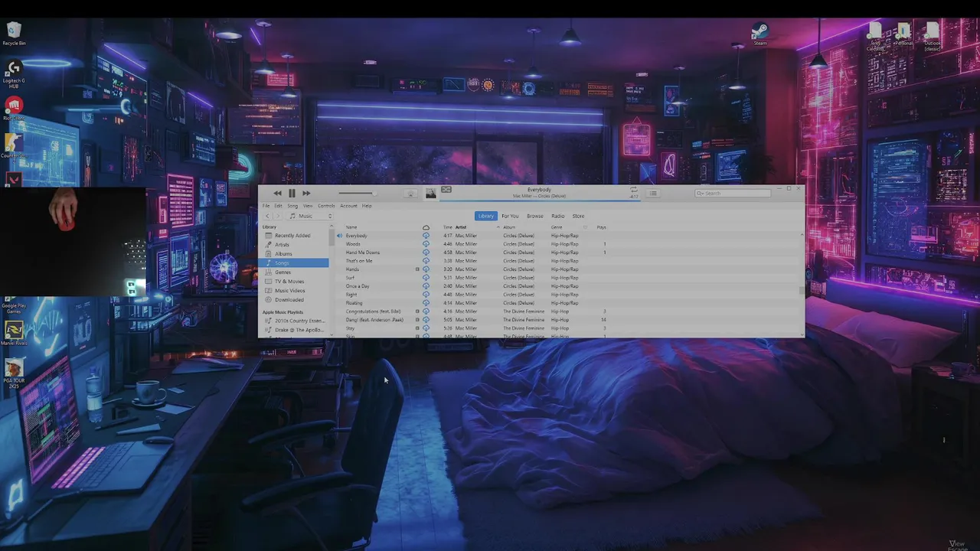Image resolution: width=980 pixels, height=551 pixels.
Task: Open the Recycle Bin desktop icon
Action: 14,34
